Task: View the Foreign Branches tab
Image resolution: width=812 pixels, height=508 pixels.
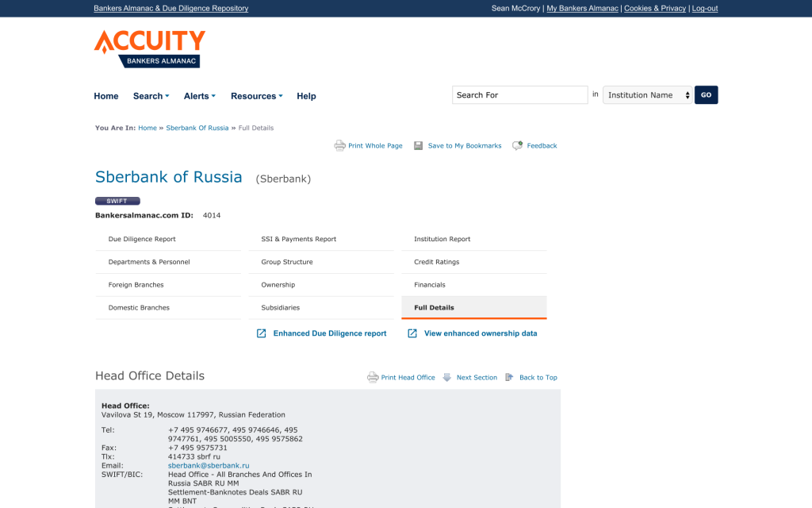Action: 168,285
